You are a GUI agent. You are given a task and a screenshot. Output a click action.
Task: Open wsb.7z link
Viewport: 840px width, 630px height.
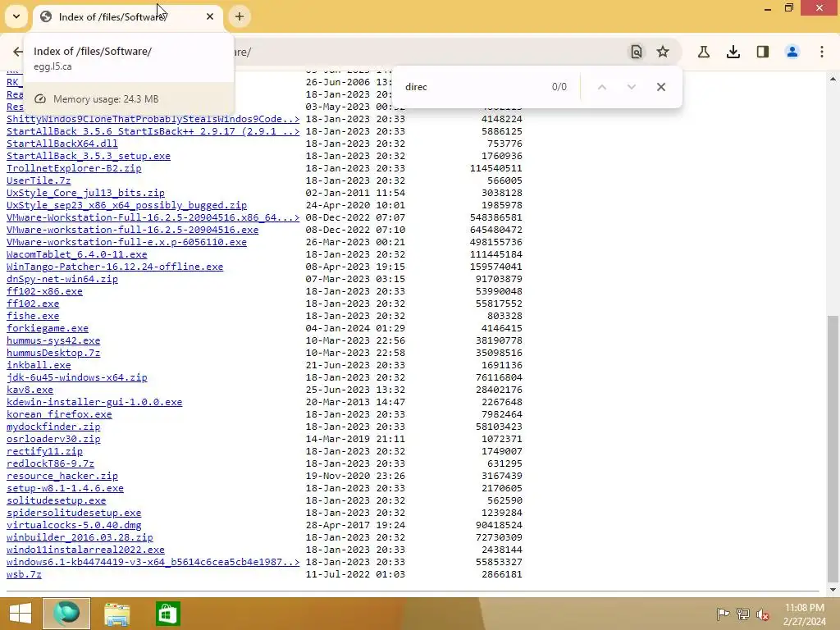[x=24, y=575]
